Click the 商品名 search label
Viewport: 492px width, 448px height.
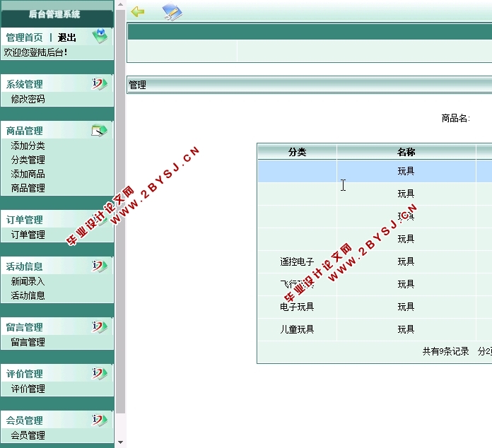[456, 118]
